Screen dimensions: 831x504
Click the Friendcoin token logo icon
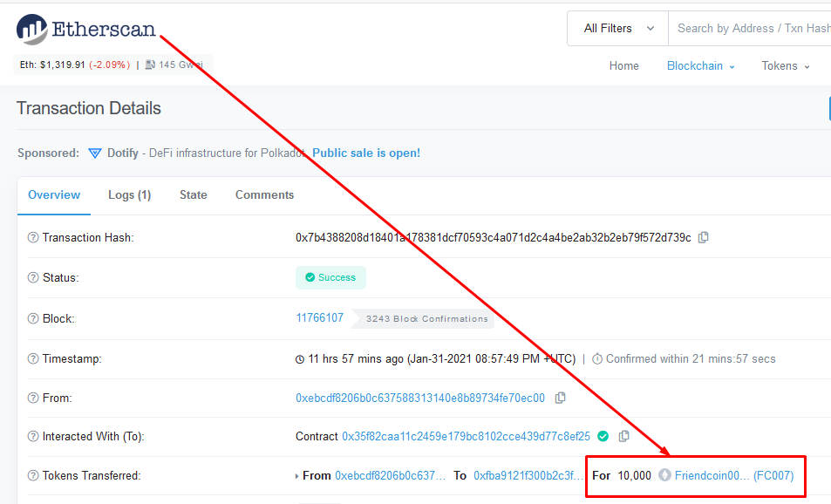664,475
